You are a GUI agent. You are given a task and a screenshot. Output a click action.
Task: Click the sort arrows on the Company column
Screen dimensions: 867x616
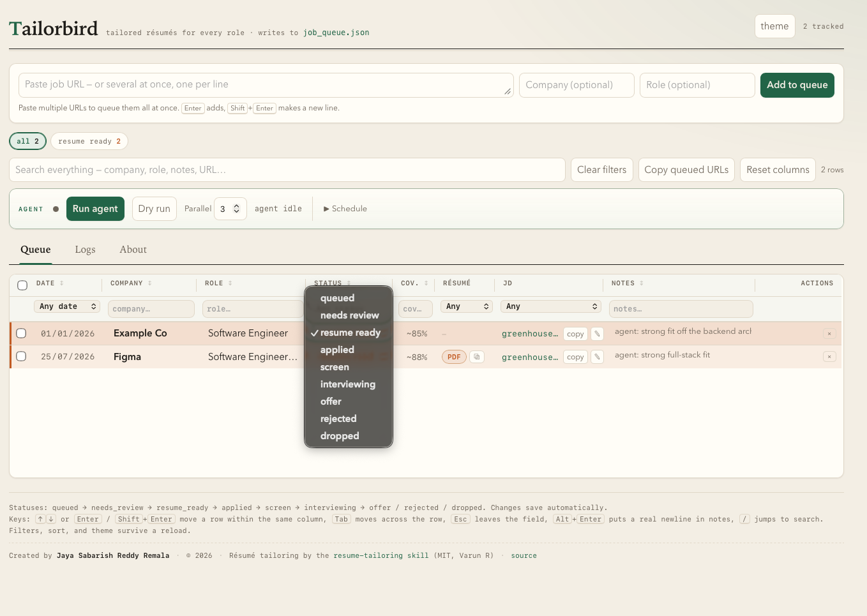pyautogui.click(x=150, y=283)
